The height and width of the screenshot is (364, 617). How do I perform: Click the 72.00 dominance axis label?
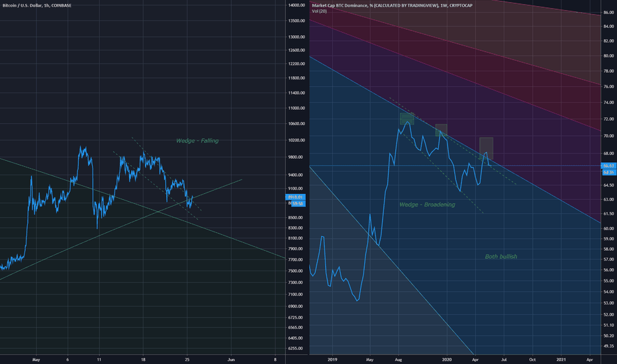point(609,118)
